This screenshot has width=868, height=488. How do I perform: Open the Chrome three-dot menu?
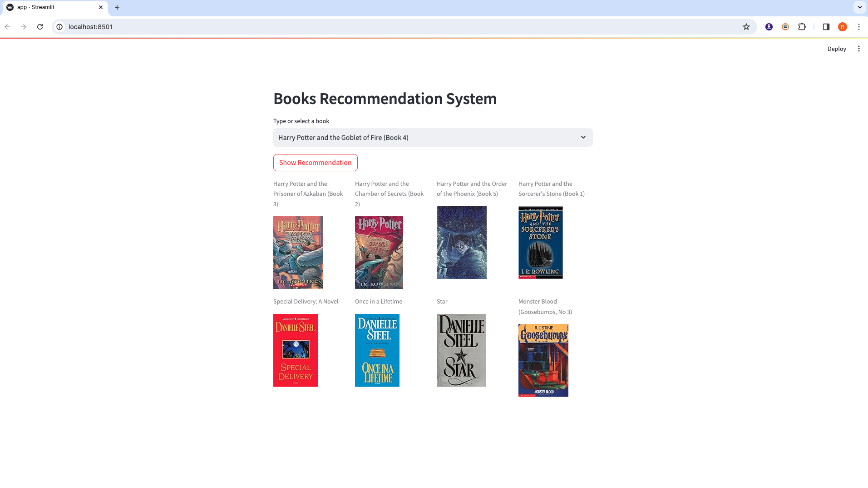click(859, 27)
